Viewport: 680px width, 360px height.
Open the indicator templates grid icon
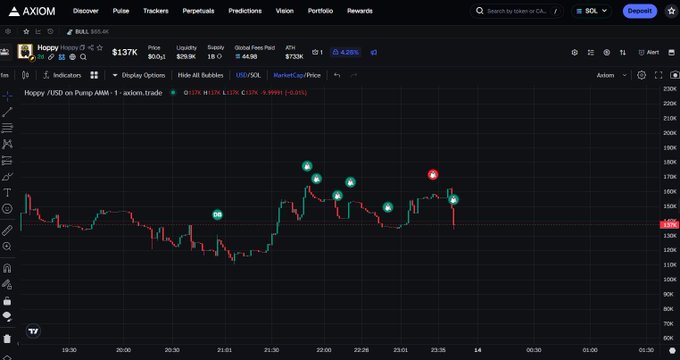pos(94,75)
